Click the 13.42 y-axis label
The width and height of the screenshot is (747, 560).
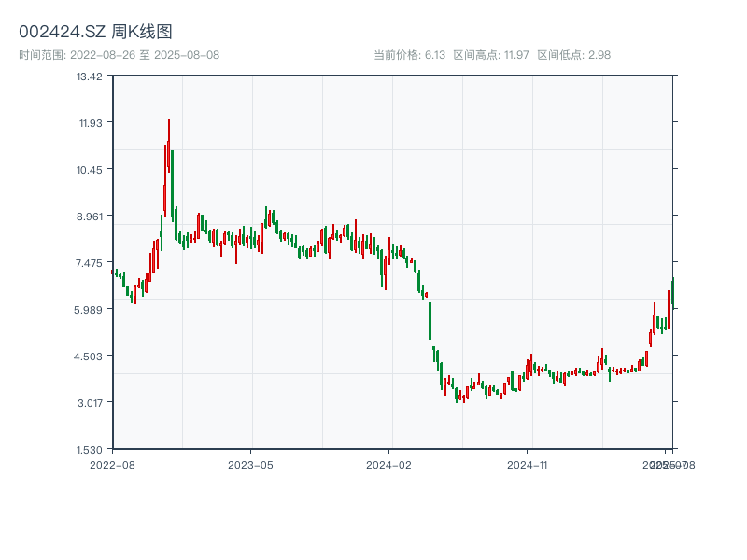click(90, 76)
